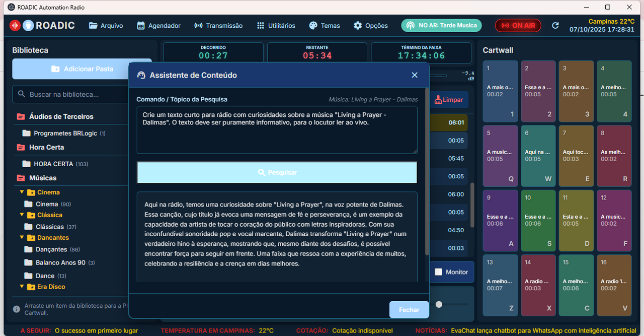Open the Arquivo menu
Viewport: 644px width, 336px height.
click(x=106, y=25)
